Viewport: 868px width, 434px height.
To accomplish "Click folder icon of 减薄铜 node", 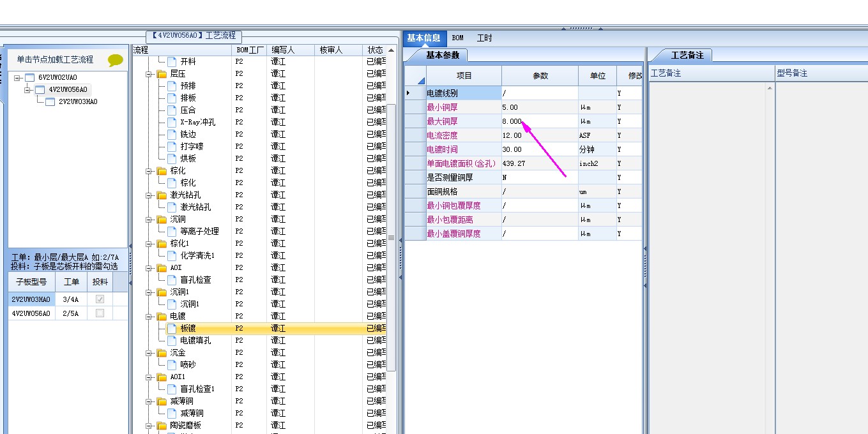I will pos(162,401).
